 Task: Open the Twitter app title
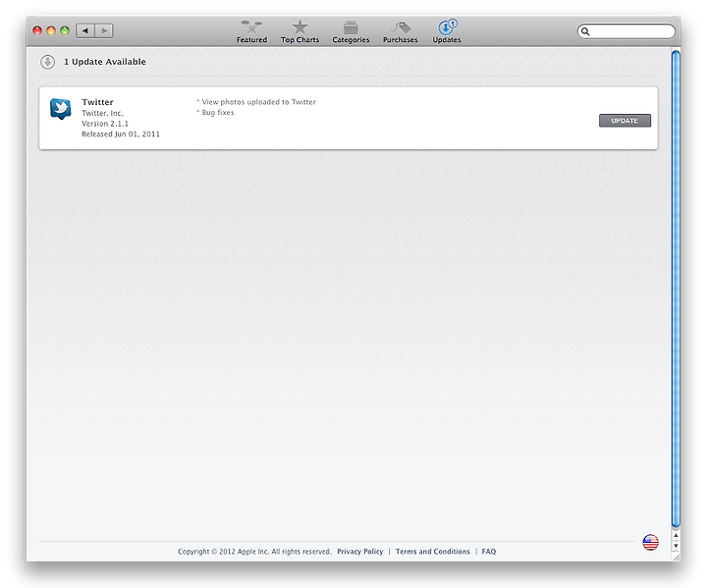97,102
